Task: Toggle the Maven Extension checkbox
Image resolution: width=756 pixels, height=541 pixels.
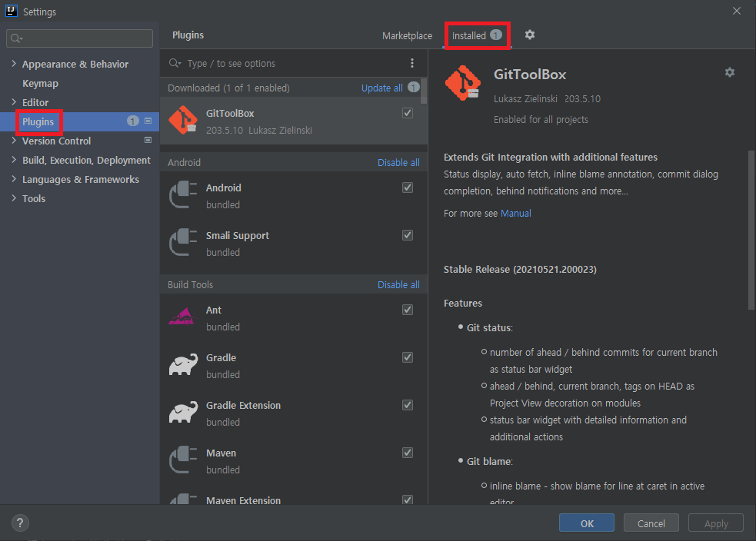Action: point(408,500)
